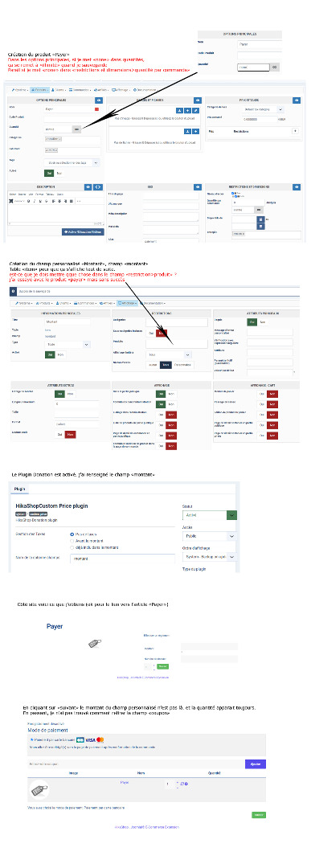Click upload icon in the 'Pas d'image' box
The height and width of the screenshot is (868, 311).
tap(180, 110)
